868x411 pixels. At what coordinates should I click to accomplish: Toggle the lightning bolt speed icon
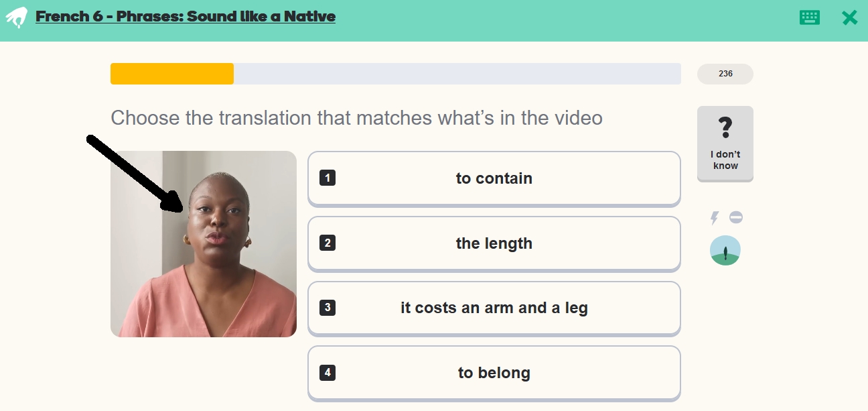click(715, 217)
